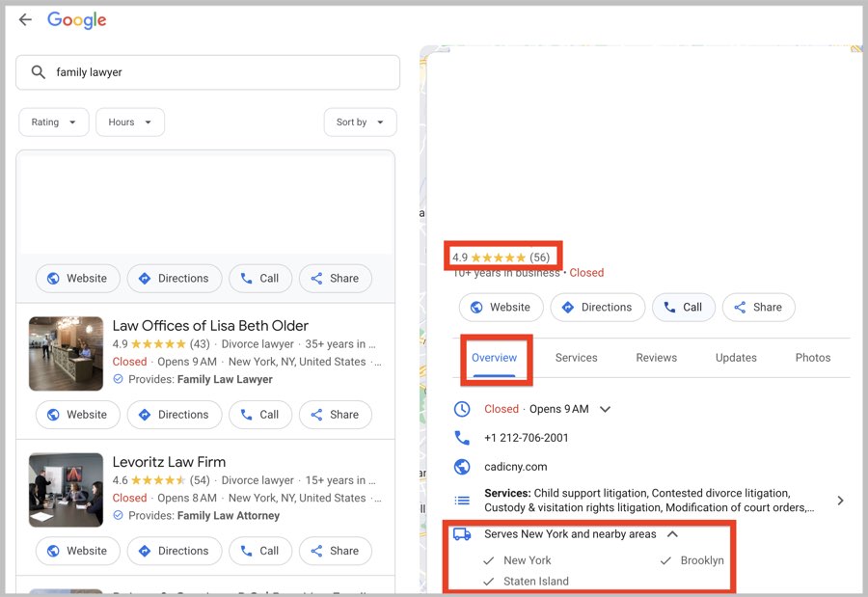Click the 4.9 star rating with 56 reviews
868x597 pixels.
click(x=501, y=258)
